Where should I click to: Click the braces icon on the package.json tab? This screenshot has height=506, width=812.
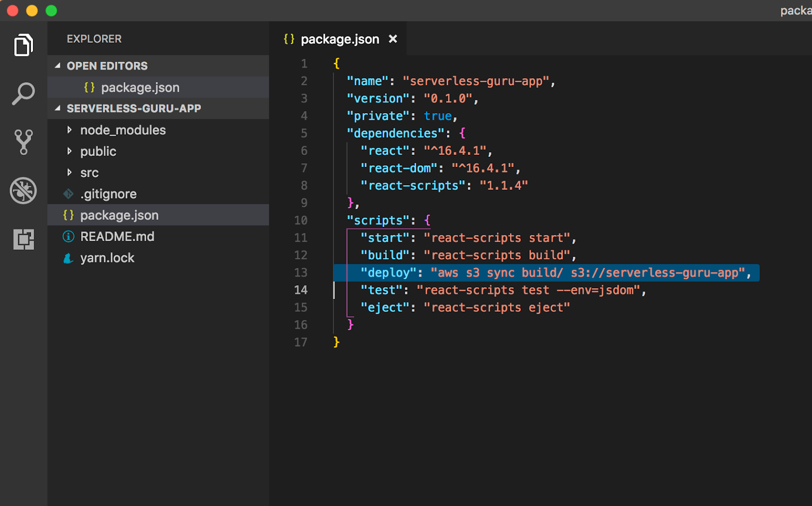(289, 39)
